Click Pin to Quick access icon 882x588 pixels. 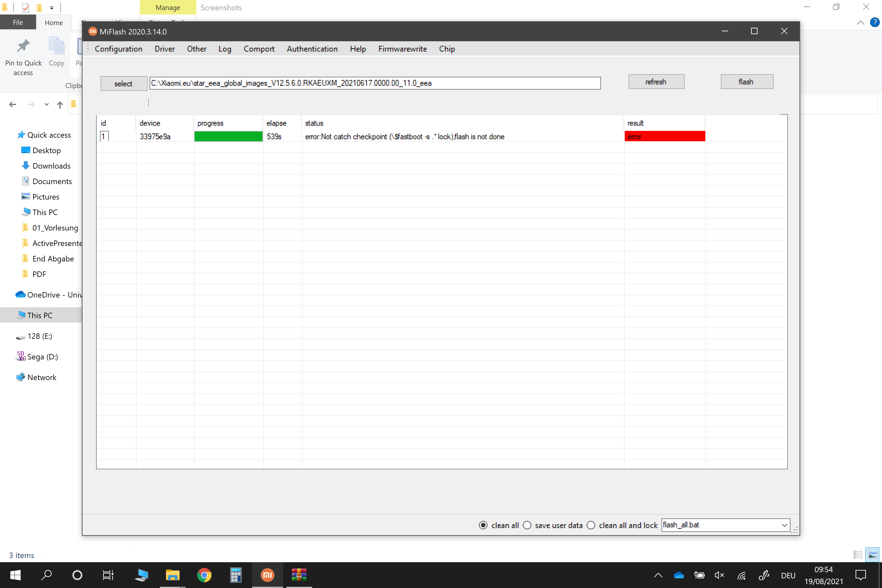point(23,46)
